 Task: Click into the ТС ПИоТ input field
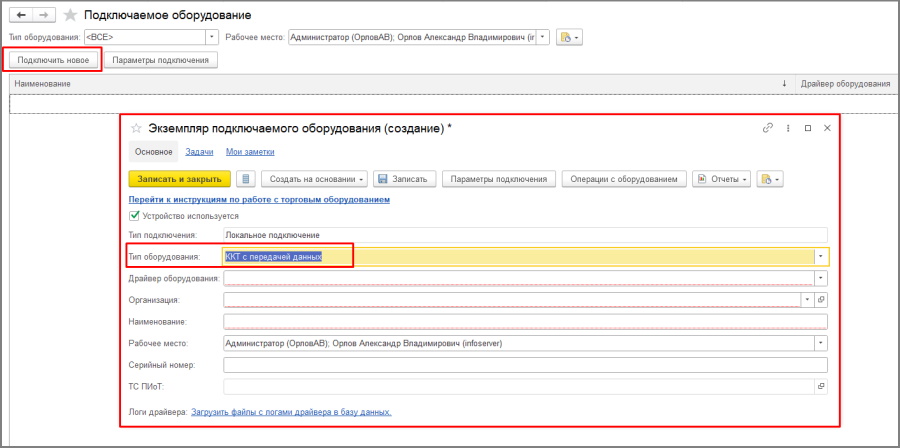tap(519, 387)
